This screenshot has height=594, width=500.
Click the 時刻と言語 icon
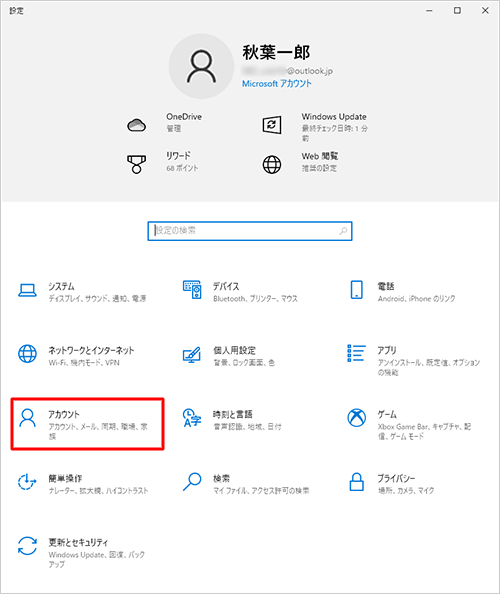(x=192, y=418)
